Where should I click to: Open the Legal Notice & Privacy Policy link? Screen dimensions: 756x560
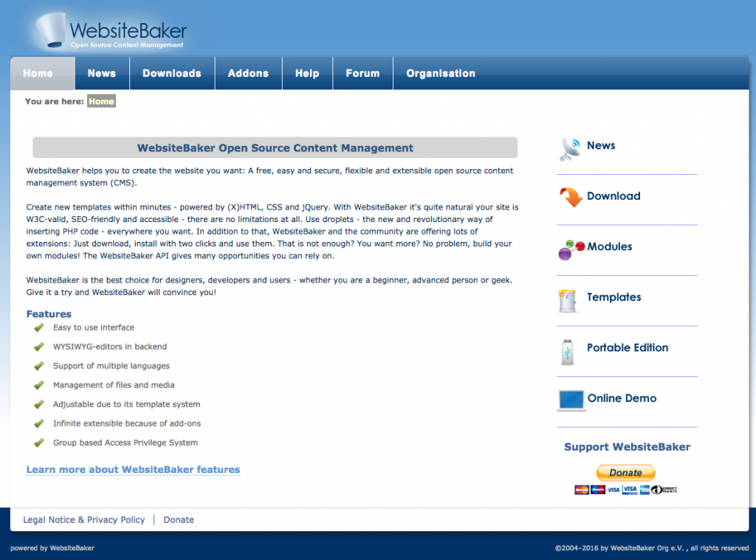point(83,519)
